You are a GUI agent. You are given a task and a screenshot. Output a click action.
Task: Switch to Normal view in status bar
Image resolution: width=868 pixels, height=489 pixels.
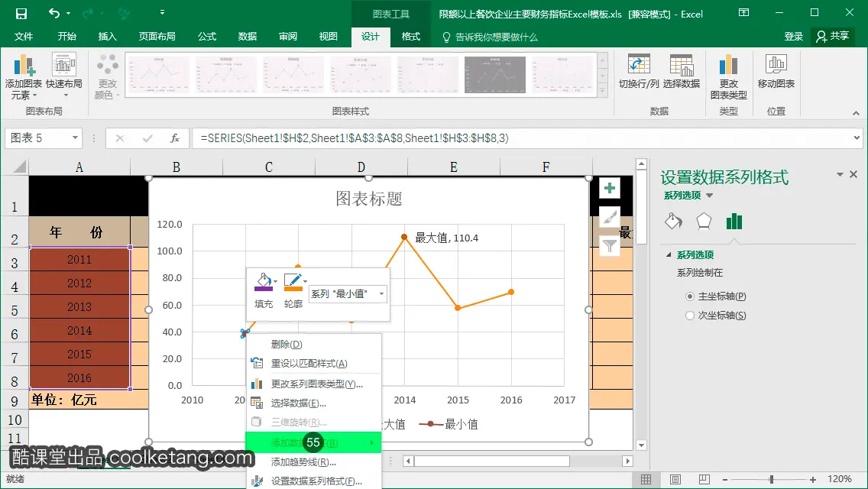click(x=646, y=480)
